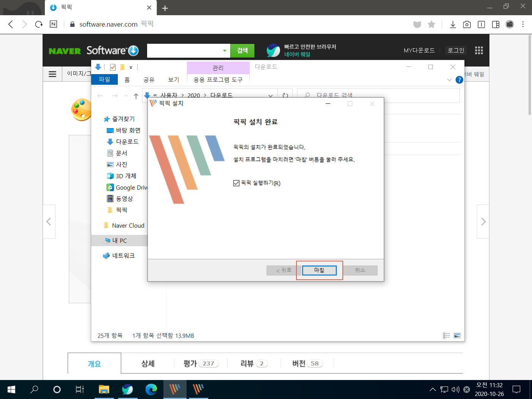The image size is (532, 399).
Task: Expand the Explorer ribbon chevron
Action: pyautogui.click(x=450, y=80)
